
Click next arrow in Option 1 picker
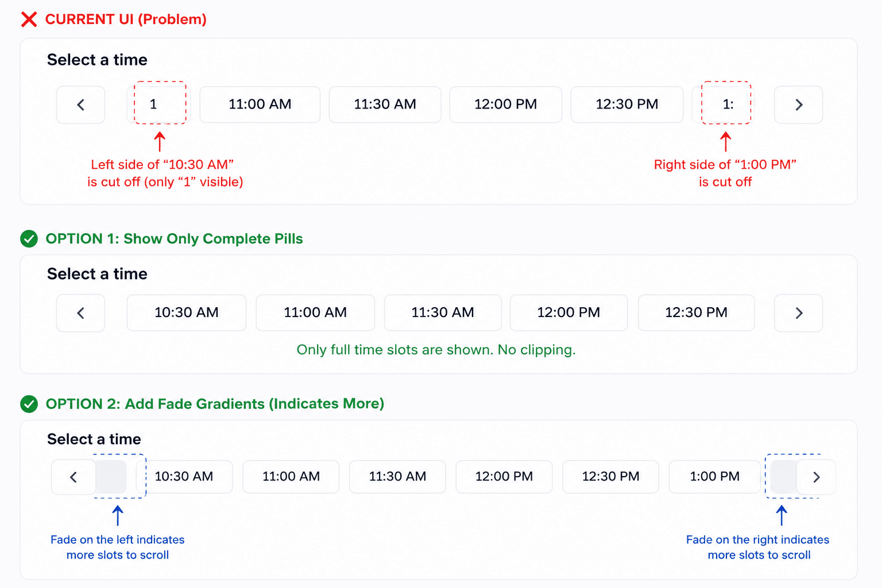coord(799,313)
